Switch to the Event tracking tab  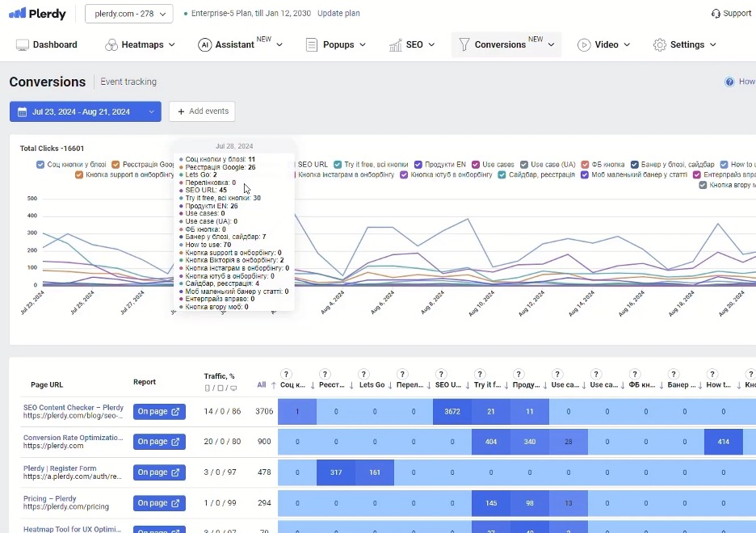point(128,82)
